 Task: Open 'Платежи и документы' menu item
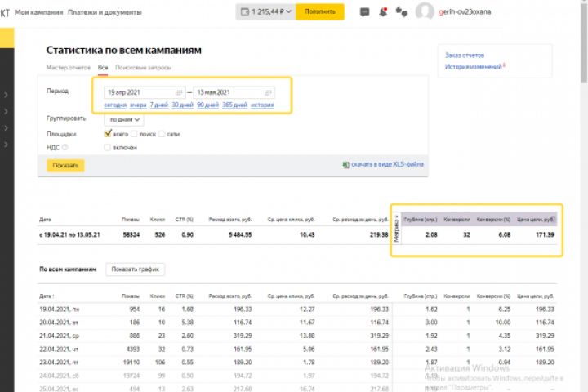(x=105, y=12)
